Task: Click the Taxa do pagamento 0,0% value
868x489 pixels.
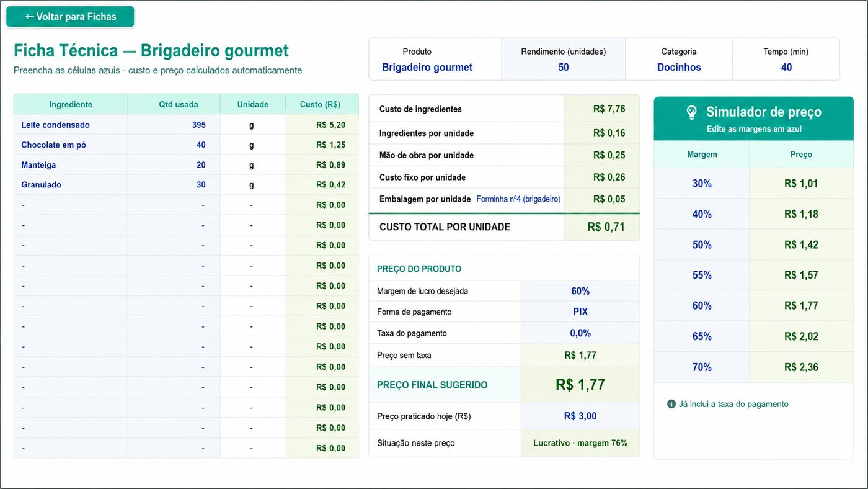Action: pos(580,333)
